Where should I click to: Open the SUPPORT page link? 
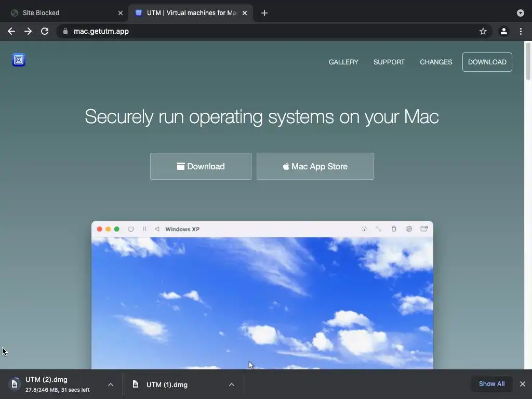click(x=389, y=62)
